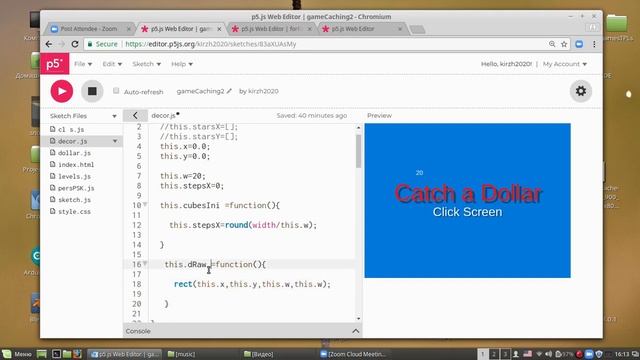The width and height of the screenshot is (640, 360).
Task: Open persPSK.js in sidebar
Action: tap(76, 188)
